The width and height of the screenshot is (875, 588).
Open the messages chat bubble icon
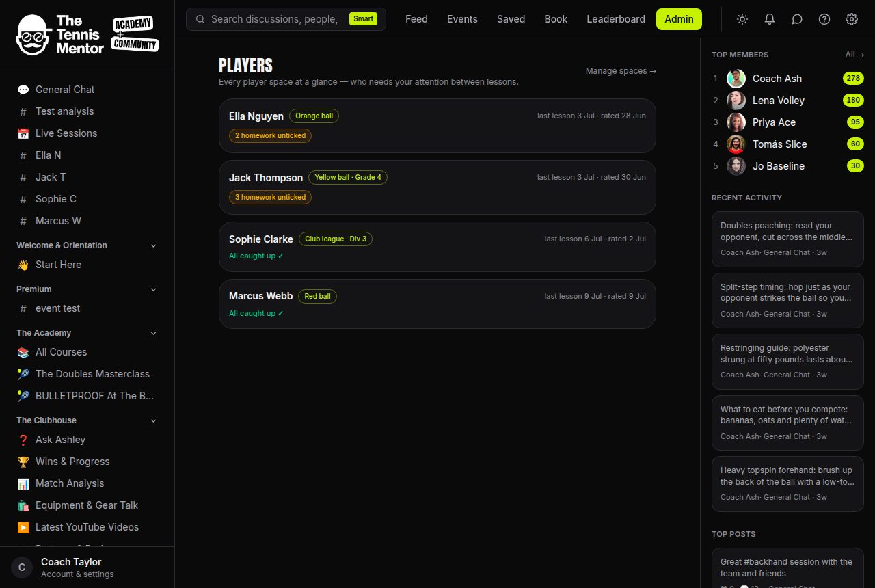pos(797,19)
